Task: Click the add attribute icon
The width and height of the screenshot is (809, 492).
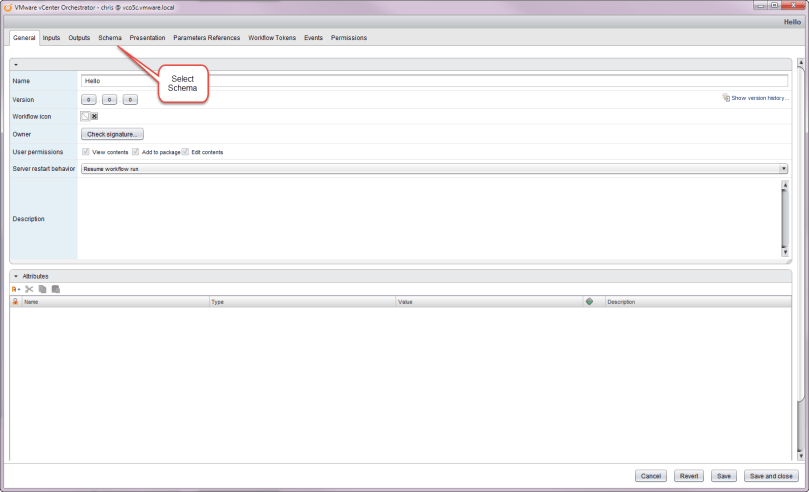Action: pyautogui.click(x=15, y=289)
